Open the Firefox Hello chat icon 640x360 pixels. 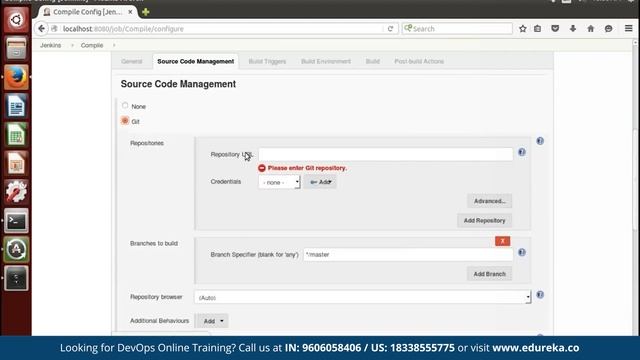click(x=609, y=29)
